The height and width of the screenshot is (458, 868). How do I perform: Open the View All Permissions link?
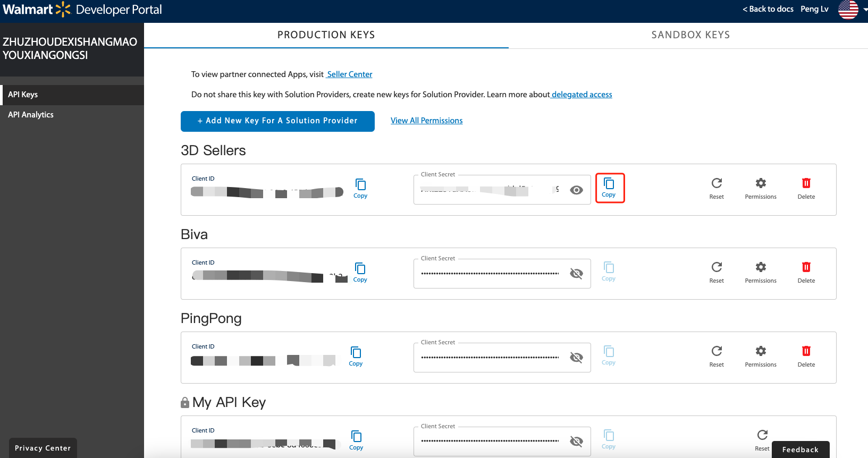pyautogui.click(x=427, y=121)
